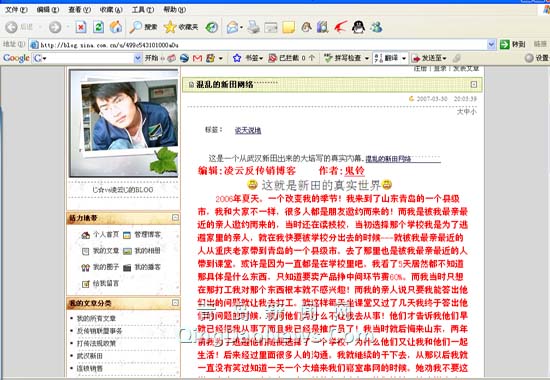Click the 我的文章 document icon

coord(86,251)
